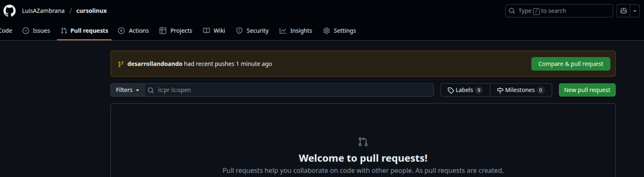Open the Milestones list button
644x177 pixels.
[x=521, y=90]
